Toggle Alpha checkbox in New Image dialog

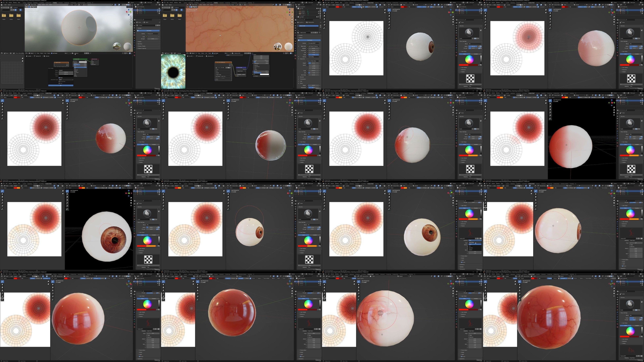[x=59, y=78]
